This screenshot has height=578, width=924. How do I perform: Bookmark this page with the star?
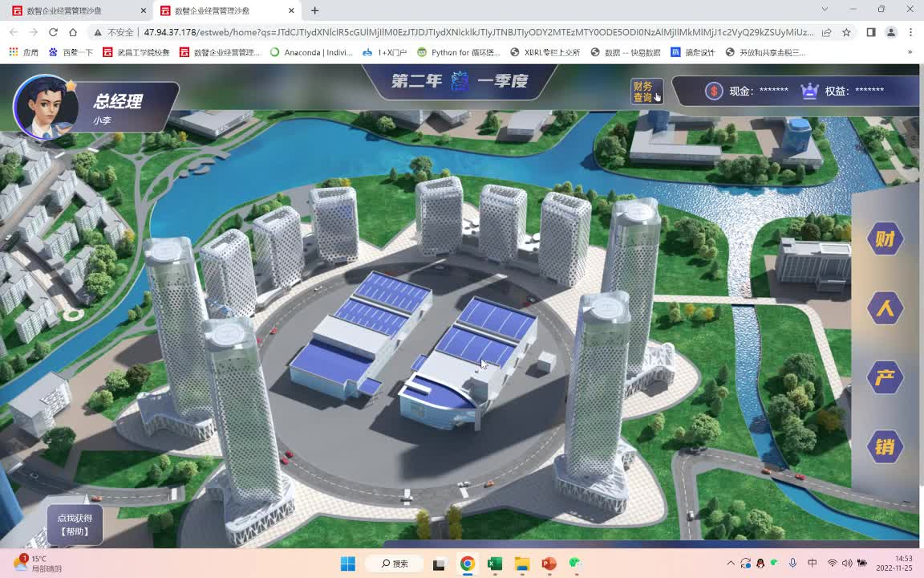click(x=846, y=32)
